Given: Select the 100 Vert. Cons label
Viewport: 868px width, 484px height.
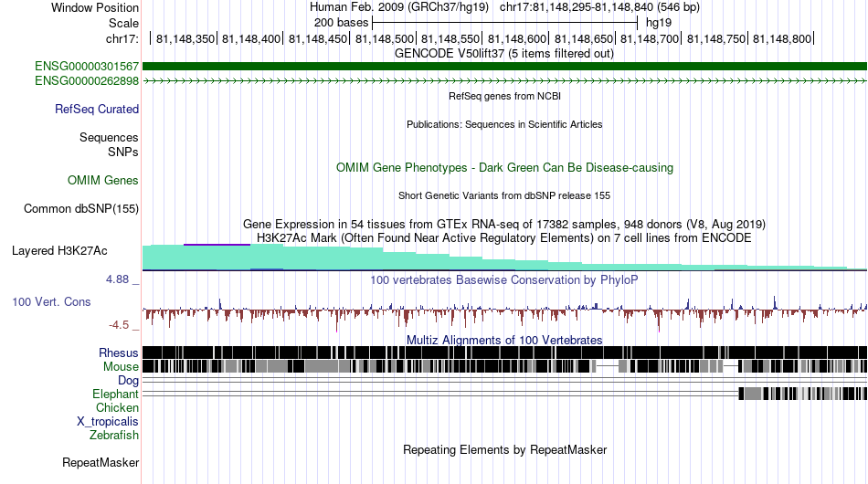Looking at the screenshot, I should tap(51, 302).
